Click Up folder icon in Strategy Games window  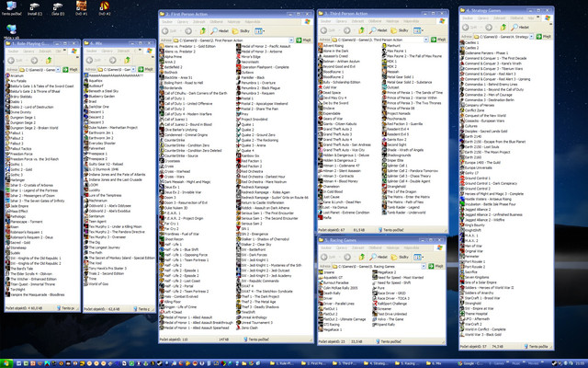503,27
